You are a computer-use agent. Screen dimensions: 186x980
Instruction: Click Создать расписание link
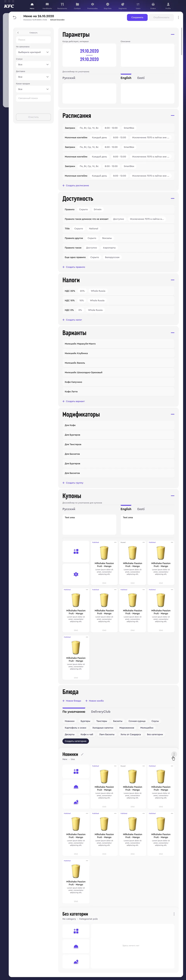tap(76, 186)
